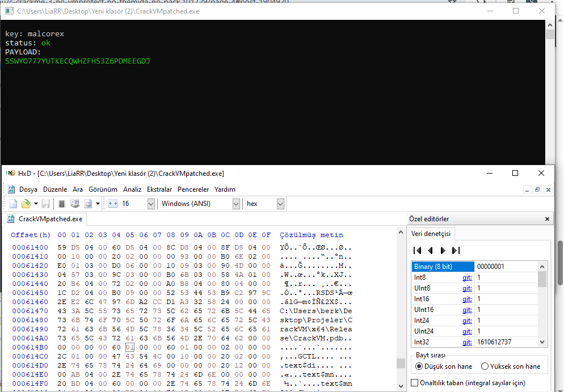Image resolution: width=564 pixels, height=392 pixels.
Task: Click console window scrollbar up arrow
Action: click(x=550, y=25)
